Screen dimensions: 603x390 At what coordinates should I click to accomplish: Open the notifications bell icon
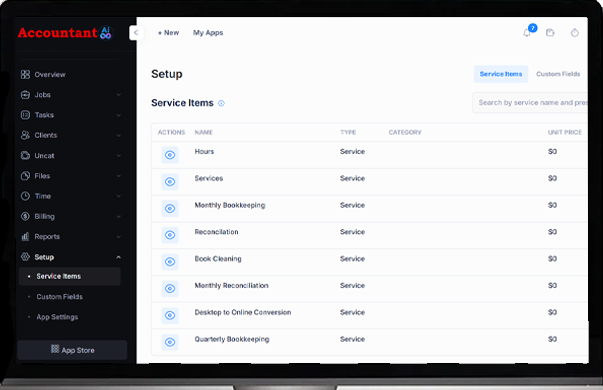pos(527,33)
